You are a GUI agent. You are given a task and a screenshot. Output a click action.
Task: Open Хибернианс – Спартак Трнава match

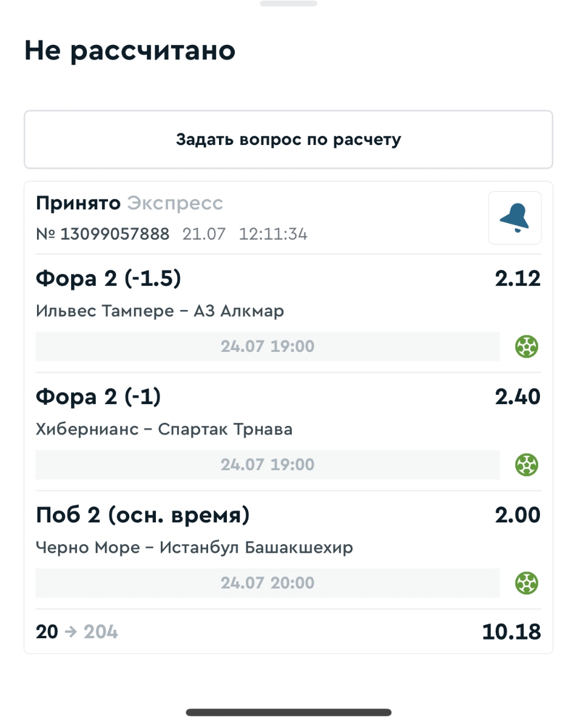point(164,430)
